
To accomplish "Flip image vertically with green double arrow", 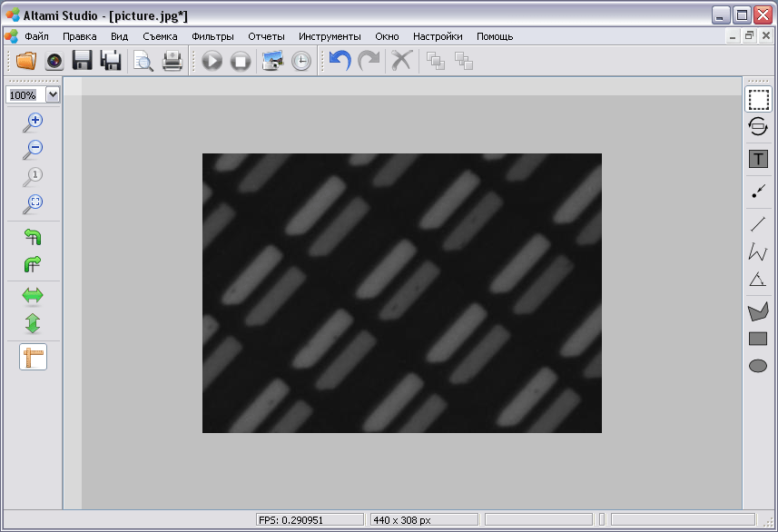I will coord(33,323).
